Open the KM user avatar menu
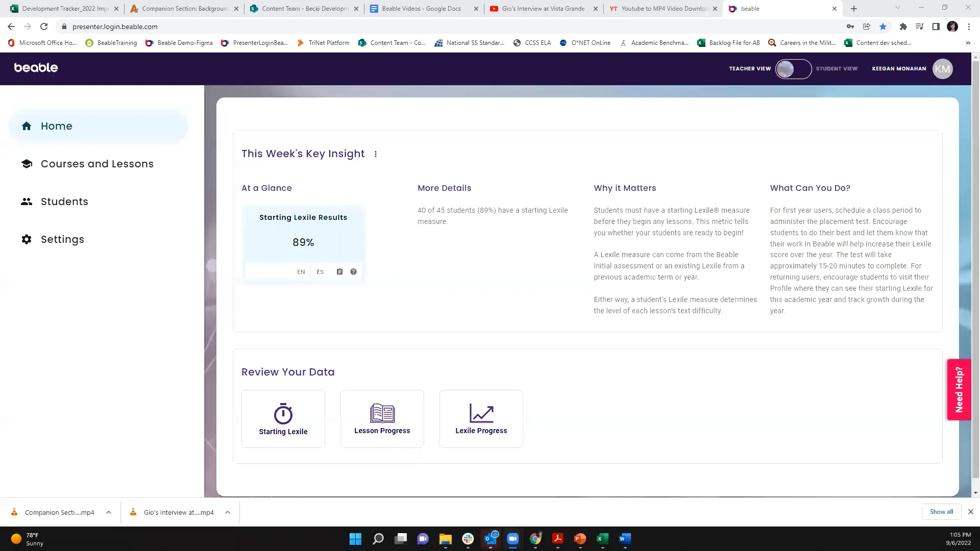 tap(942, 69)
